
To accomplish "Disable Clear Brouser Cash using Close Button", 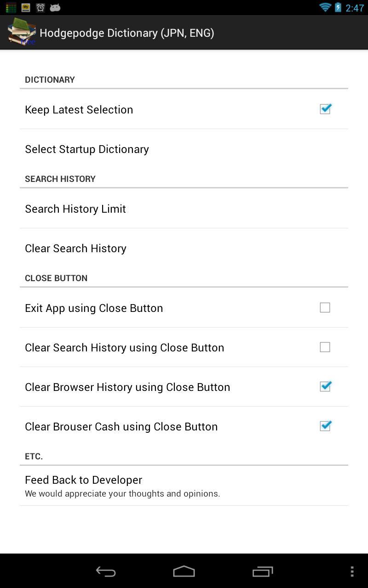I will coord(325,426).
